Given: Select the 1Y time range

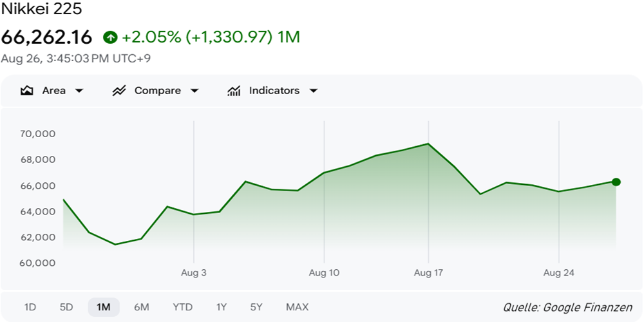Looking at the screenshot, I should [x=222, y=307].
